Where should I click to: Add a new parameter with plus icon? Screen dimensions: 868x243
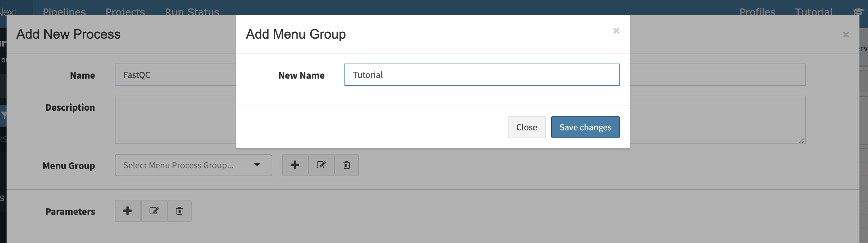(x=128, y=211)
